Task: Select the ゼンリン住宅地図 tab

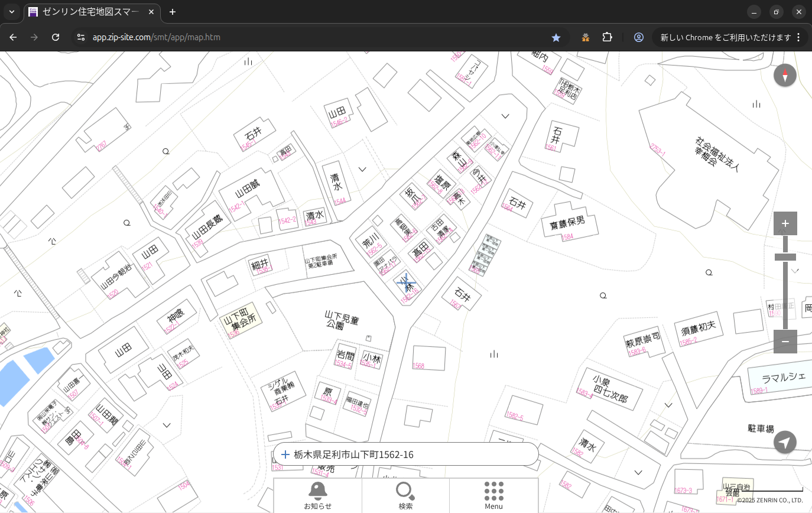Action: pos(92,12)
